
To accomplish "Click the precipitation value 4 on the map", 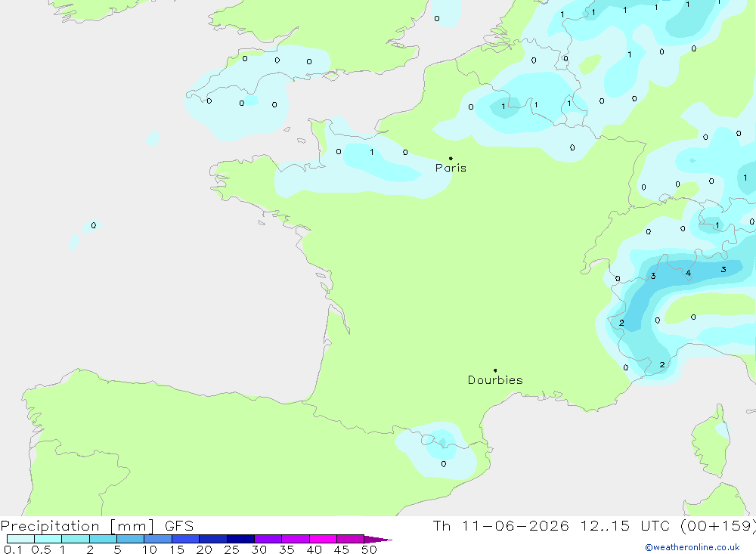I will click(x=688, y=274).
